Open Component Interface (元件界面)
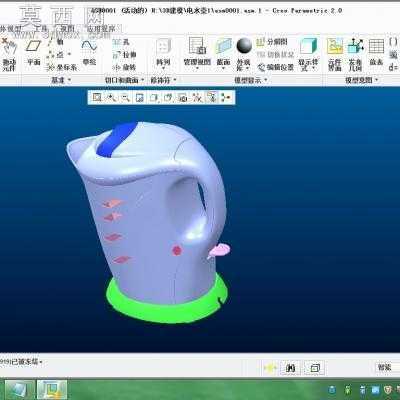Image resolution: width=400 pixels, height=400 pixels. [x=334, y=55]
